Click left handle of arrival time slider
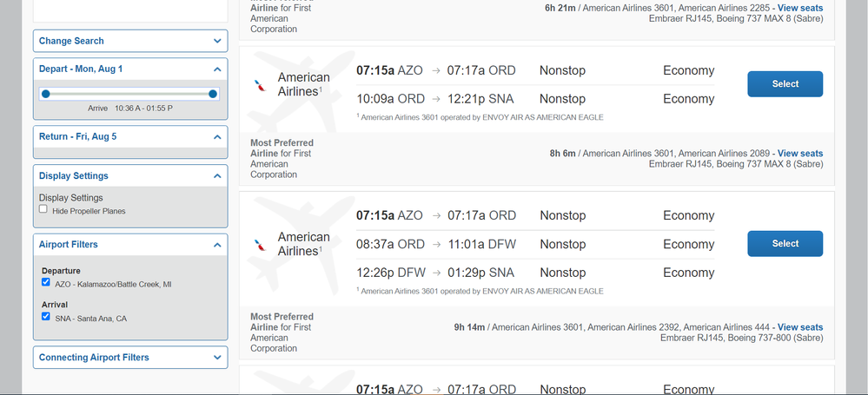Screen dimensions: 868x395 (46, 94)
